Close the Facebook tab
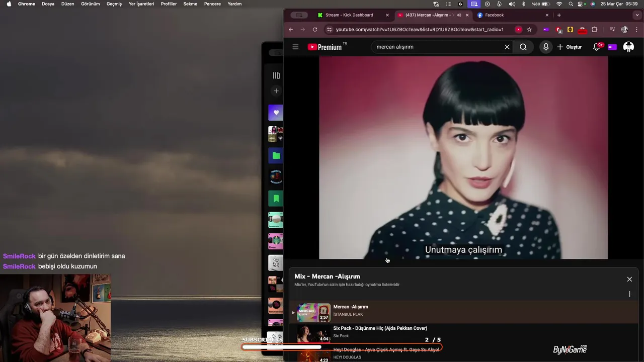Image resolution: width=644 pixels, height=362 pixels. point(547,15)
